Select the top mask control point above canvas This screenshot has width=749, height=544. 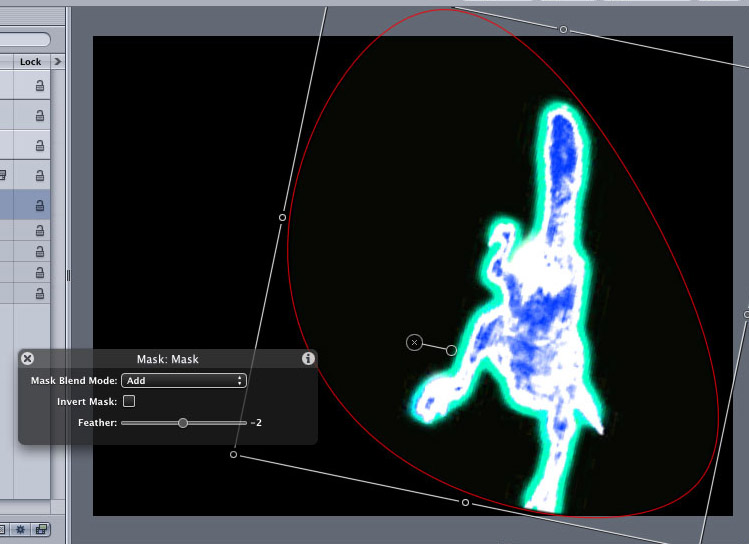(563, 30)
